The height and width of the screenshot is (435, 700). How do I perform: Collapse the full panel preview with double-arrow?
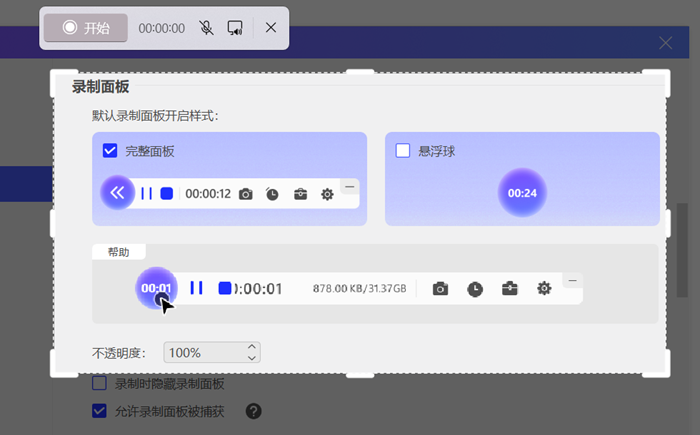point(117,193)
